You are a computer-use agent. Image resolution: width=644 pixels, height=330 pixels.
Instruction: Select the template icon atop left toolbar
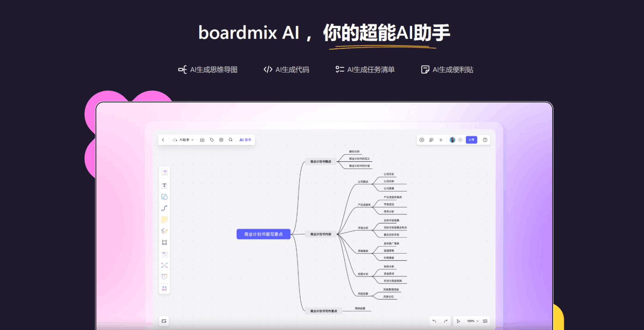[x=164, y=172]
